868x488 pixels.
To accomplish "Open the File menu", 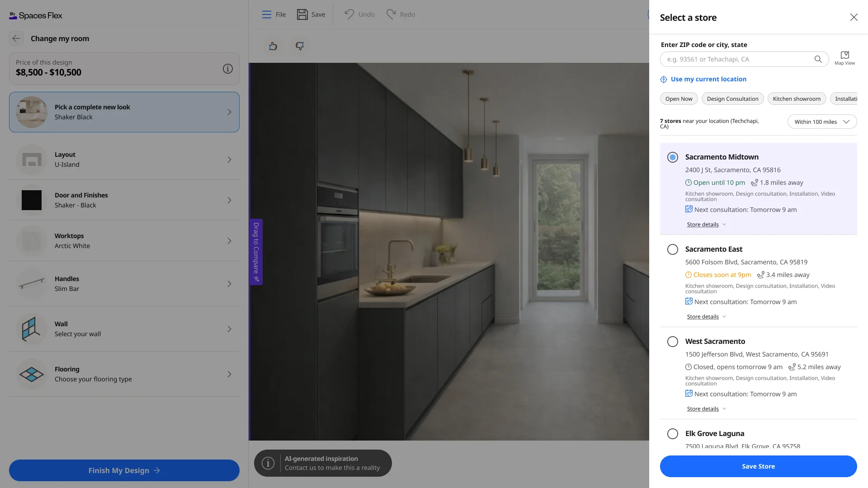I will [274, 14].
